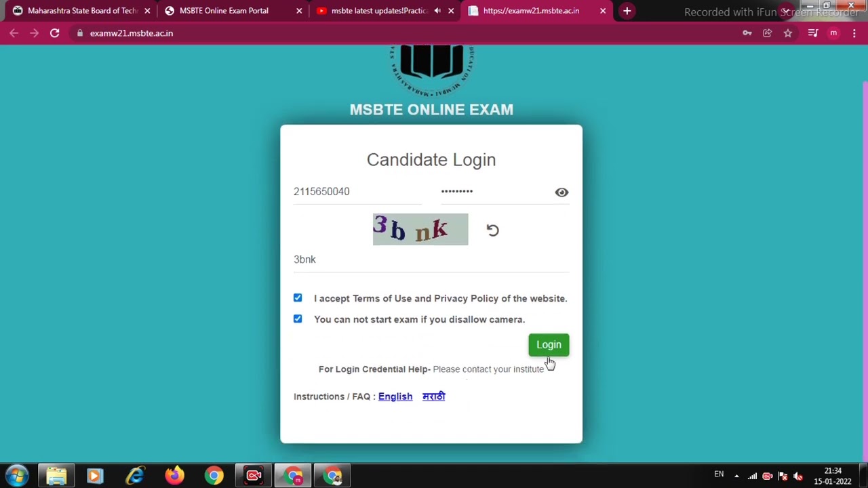Show hidden system tray icons
The height and width of the screenshot is (488, 868).
click(x=736, y=476)
